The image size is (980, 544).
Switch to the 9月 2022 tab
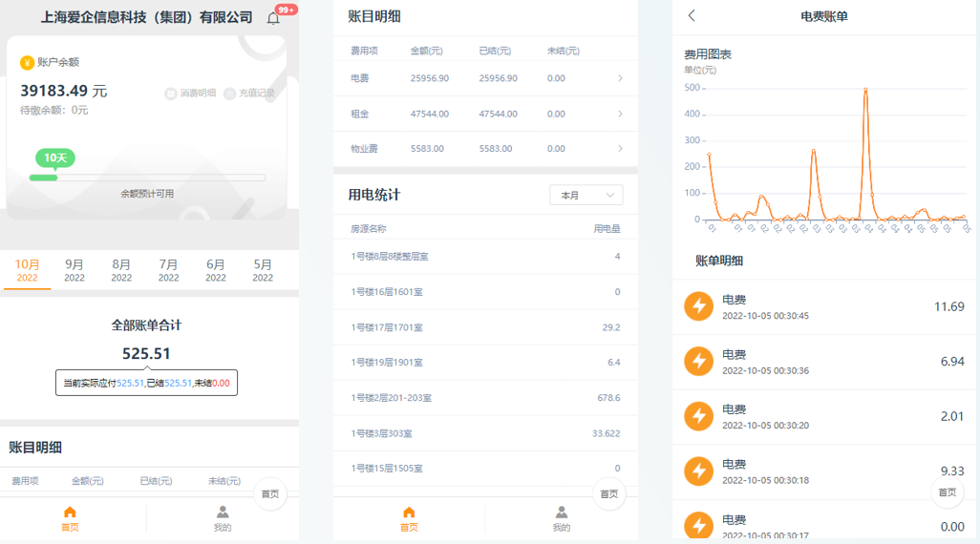pos(75,270)
